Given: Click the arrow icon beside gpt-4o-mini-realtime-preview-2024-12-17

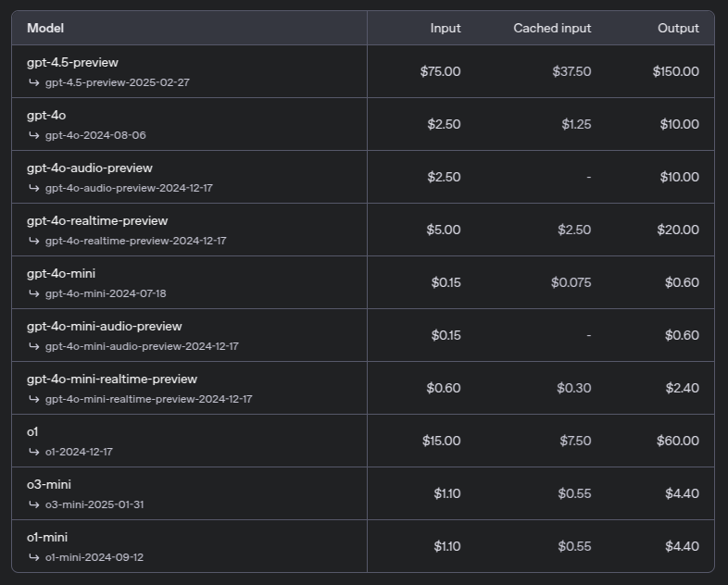Looking at the screenshot, I should pyautogui.click(x=34, y=400).
